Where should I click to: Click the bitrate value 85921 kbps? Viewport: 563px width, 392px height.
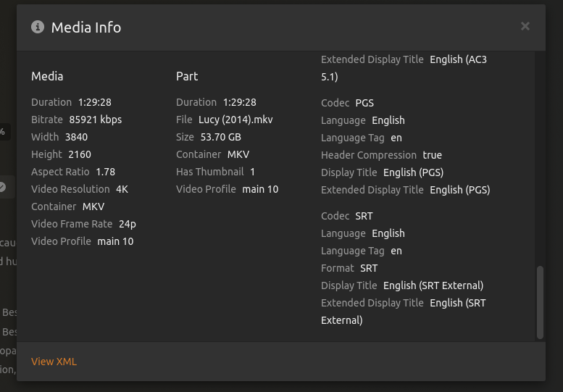coord(95,120)
